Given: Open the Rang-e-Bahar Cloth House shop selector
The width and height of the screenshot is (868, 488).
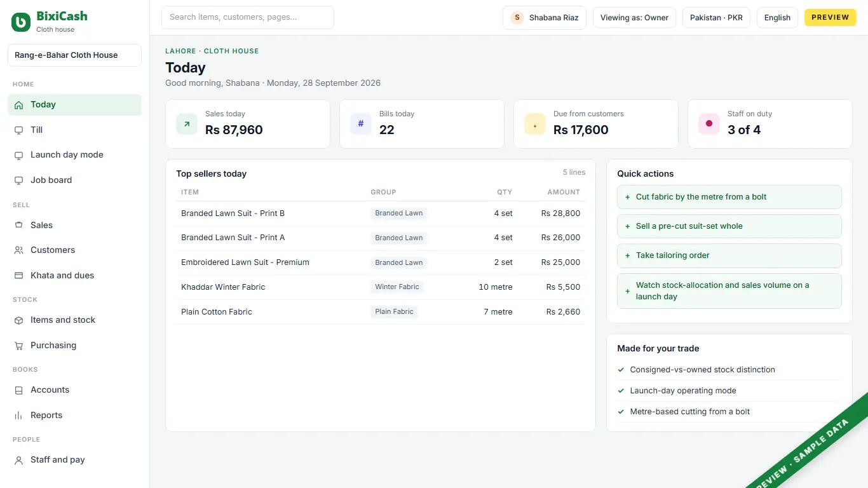Looking at the screenshot, I should (74, 55).
